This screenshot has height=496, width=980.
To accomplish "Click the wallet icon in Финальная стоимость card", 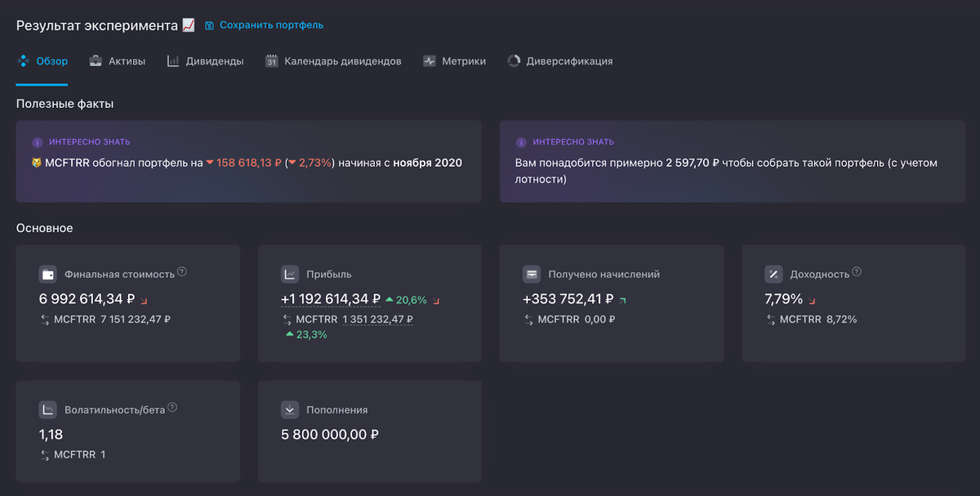I will (x=47, y=274).
